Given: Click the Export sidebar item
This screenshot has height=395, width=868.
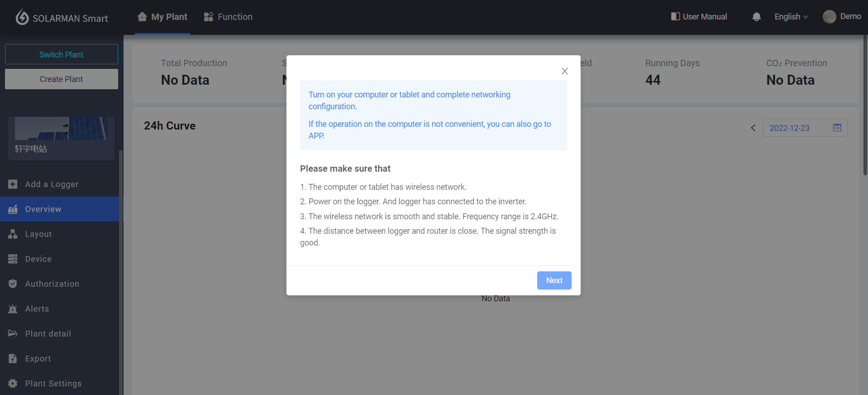Looking at the screenshot, I should (x=38, y=359).
